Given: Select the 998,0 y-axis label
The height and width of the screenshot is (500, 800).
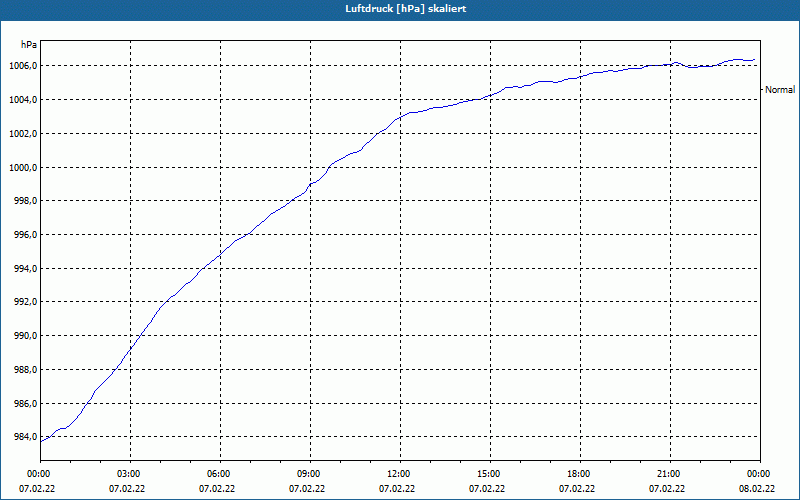Looking at the screenshot, I should tap(25, 201).
